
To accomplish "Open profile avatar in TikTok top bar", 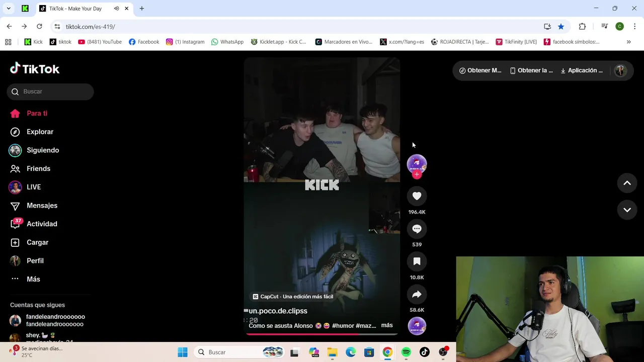I will pos(620,70).
